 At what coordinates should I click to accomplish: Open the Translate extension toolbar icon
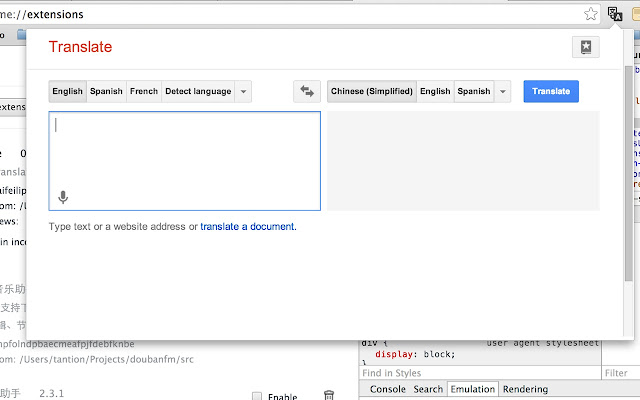tap(614, 14)
